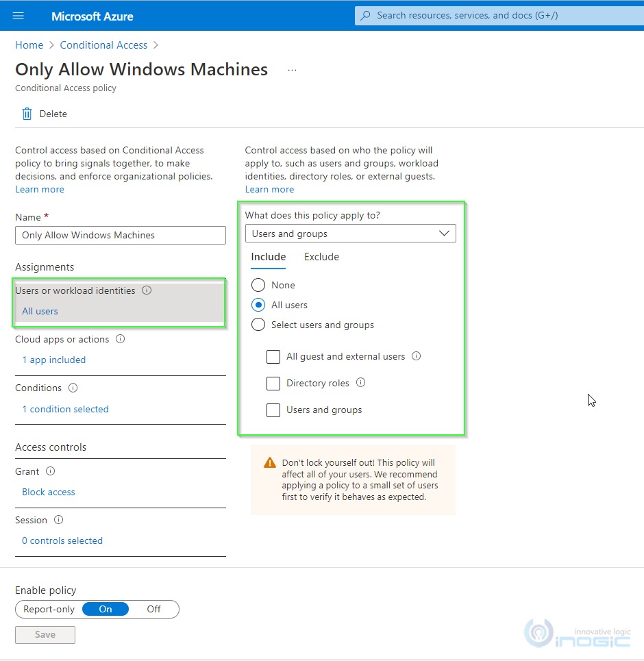Open the policy applies-to dropdown
Viewport: 644px width, 661px height.
click(x=351, y=234)
